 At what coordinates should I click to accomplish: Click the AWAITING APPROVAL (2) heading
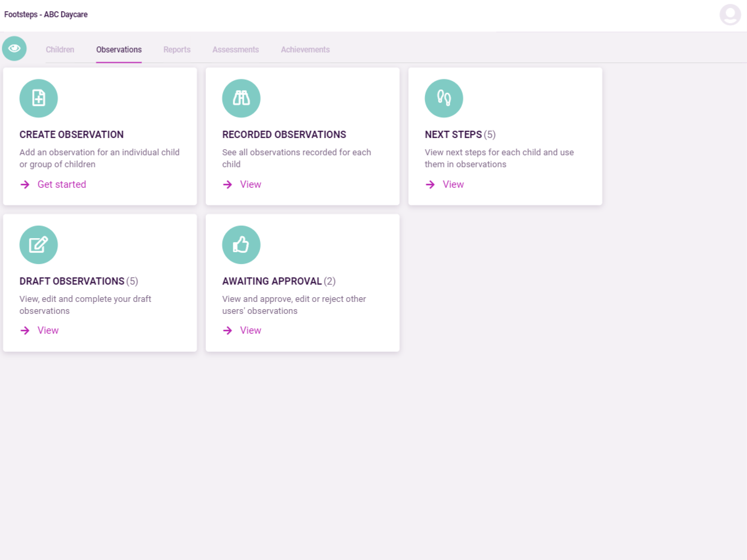tap(279, 281)
